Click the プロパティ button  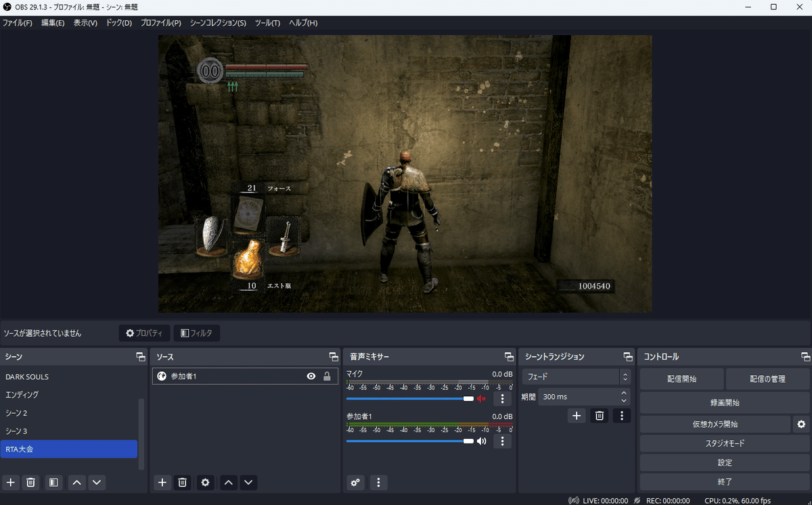(144, 333)
